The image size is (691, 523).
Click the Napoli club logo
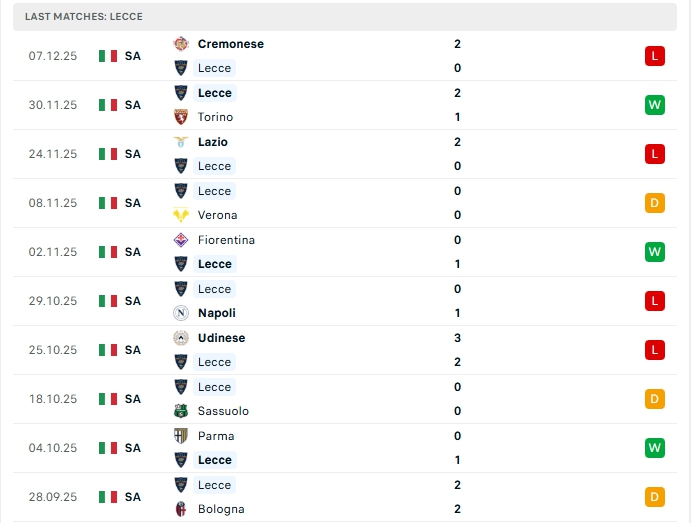coord(181,313)
